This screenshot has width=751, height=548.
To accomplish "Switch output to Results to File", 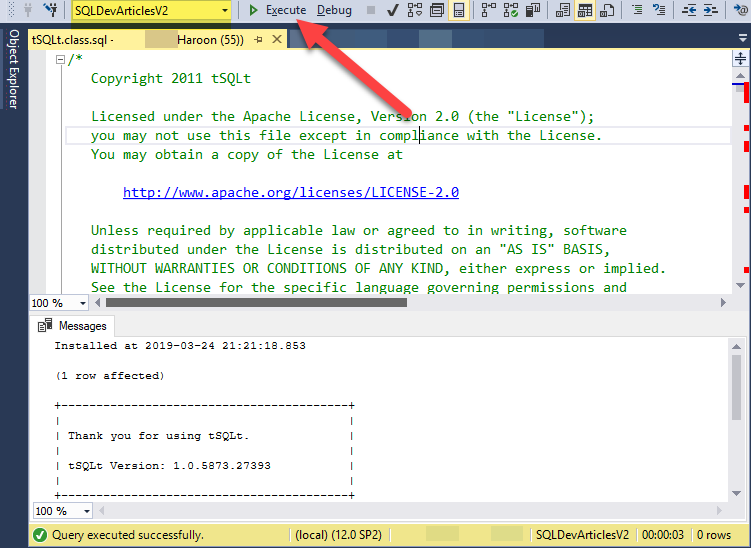I will (x=607, y=10).
